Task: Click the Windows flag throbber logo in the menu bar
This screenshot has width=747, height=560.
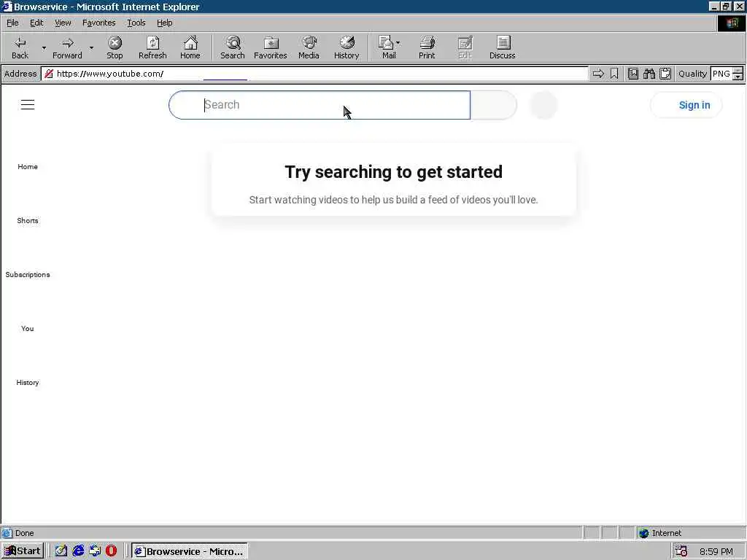Action: (731, 23)
